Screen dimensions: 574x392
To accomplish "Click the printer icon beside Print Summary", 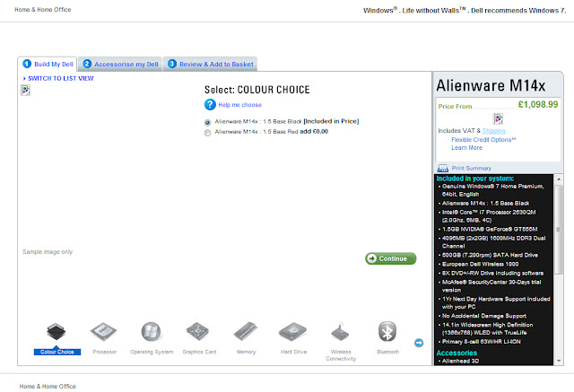I will (x=443, y=168).
